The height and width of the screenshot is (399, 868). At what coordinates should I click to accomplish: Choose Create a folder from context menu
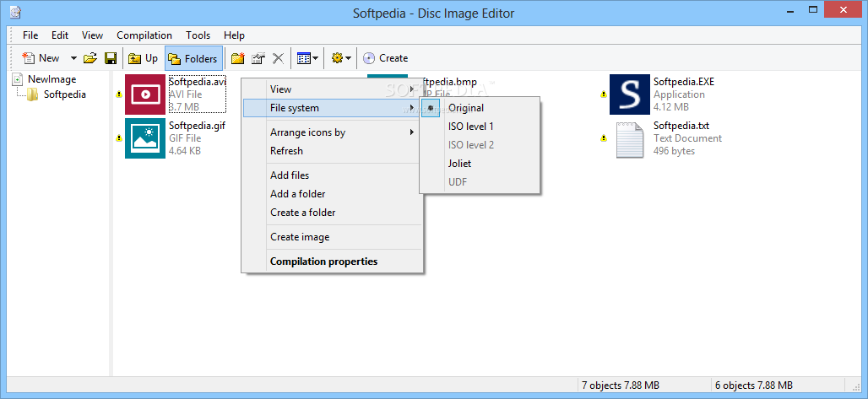coord(332,213)
